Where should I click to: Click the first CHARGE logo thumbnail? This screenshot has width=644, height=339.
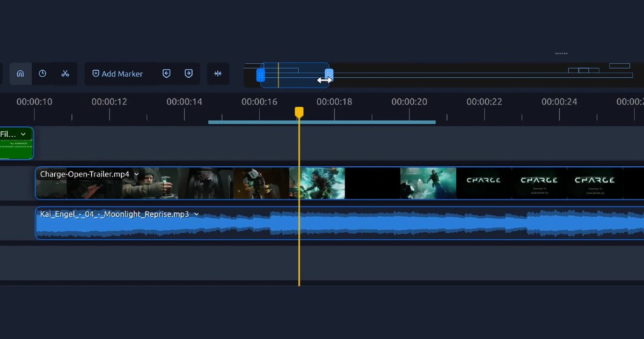point(484,183)
